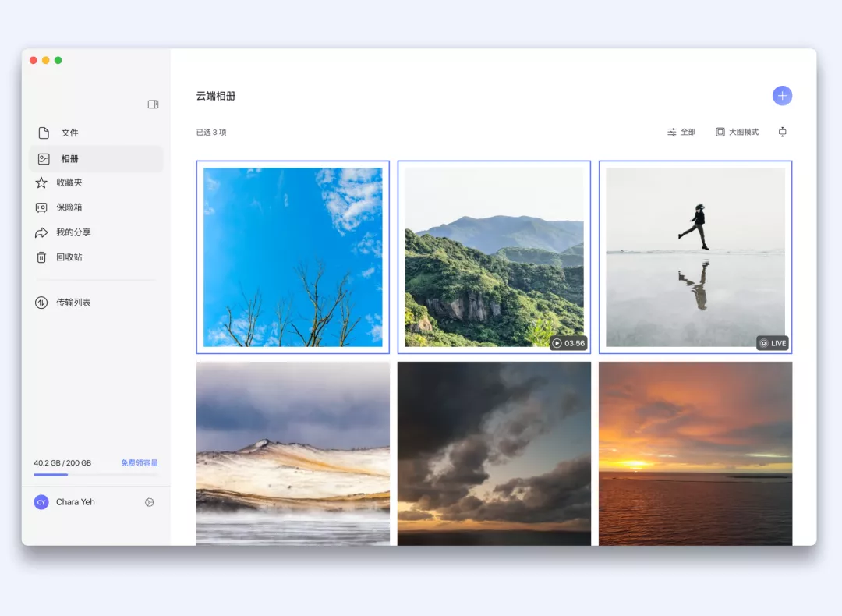
Task: Click the Chara Yeh account name
Action: tap(75, 502)
